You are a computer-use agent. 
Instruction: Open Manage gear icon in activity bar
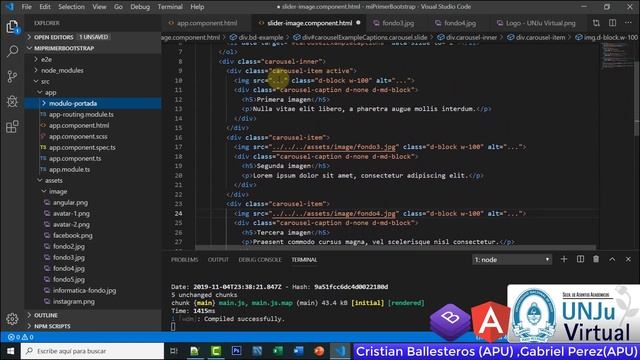[x=12, y=318]
